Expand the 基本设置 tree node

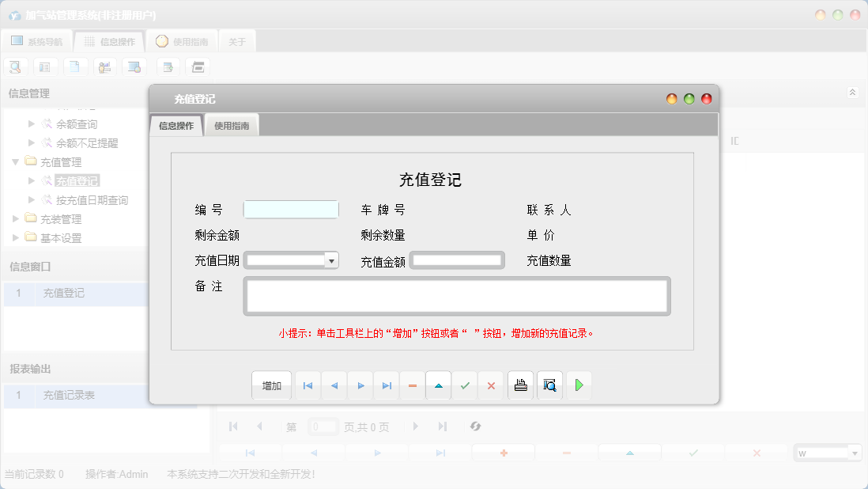point(16,237)
